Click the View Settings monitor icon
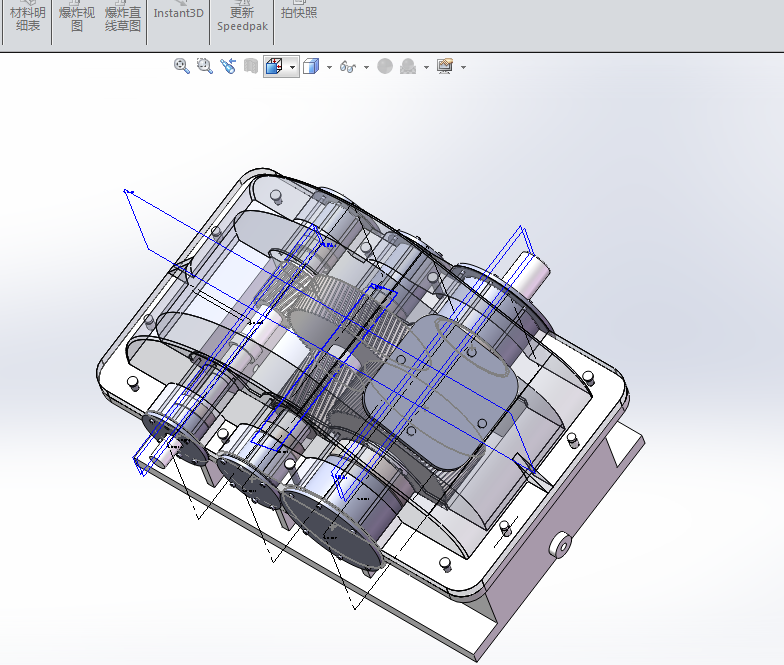The height and width of the screenshot is (665, 784). click(445, 66)
